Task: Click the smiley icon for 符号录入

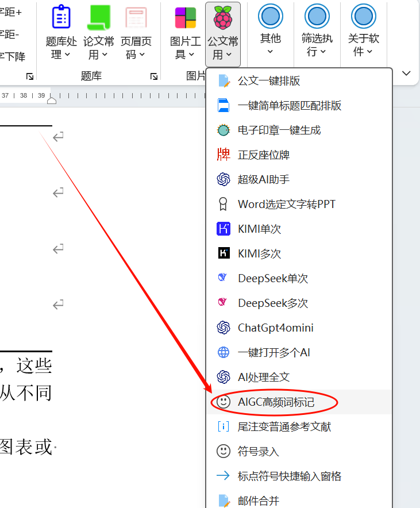Action: tap(224, 451)
